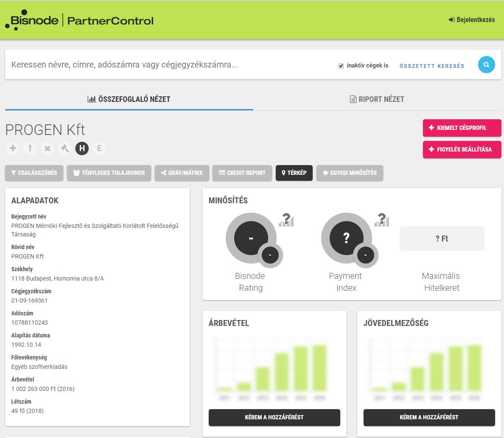Screen dimensions: 504x438
Task: Select the Összefoglaló Nézet tab
Action: (129, 99)
